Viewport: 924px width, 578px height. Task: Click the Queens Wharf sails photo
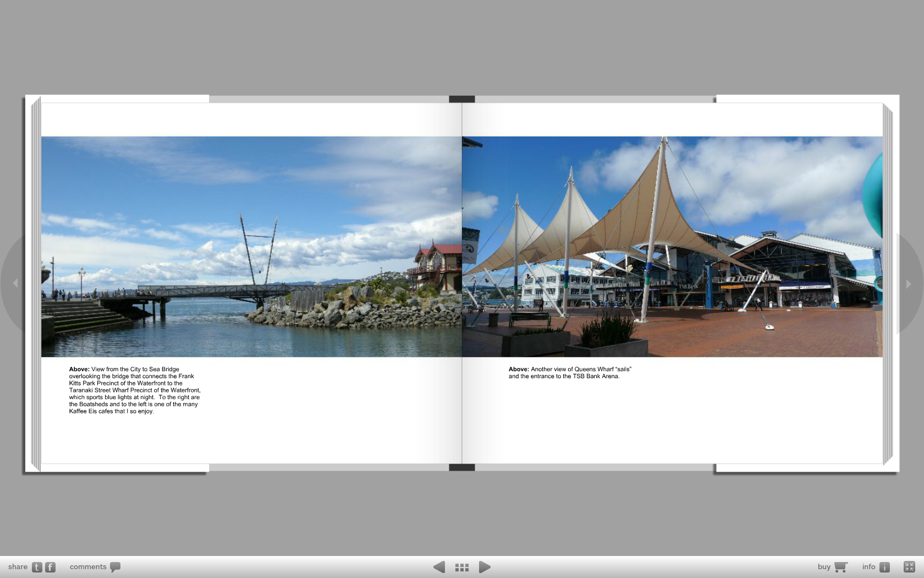pyautogui.click(x=672, y=247)
